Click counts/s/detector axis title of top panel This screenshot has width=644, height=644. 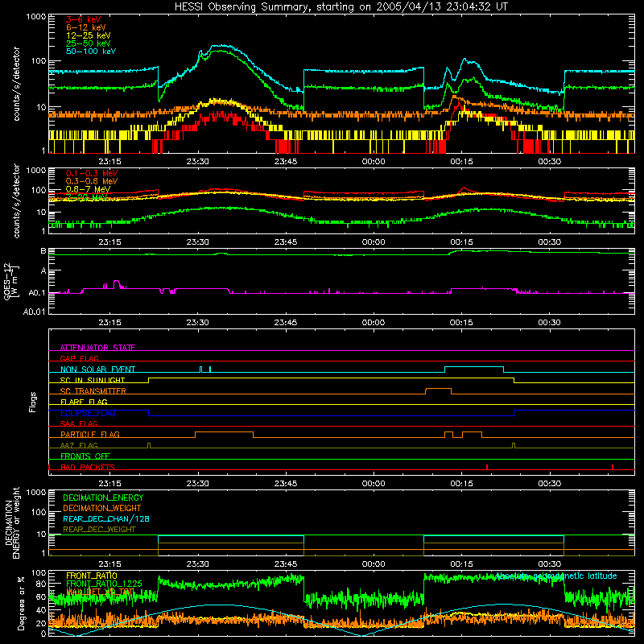pos(16,84)
